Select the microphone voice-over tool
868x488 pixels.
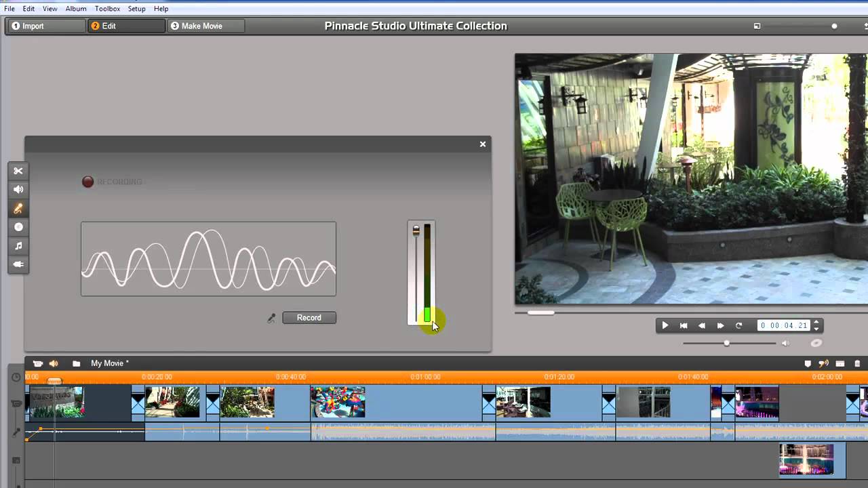(18, 209)
